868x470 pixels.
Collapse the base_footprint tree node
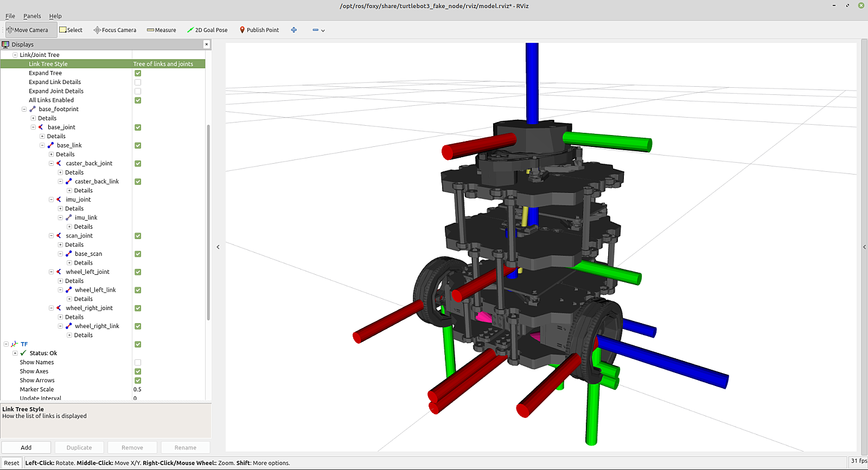coord(24,110)
